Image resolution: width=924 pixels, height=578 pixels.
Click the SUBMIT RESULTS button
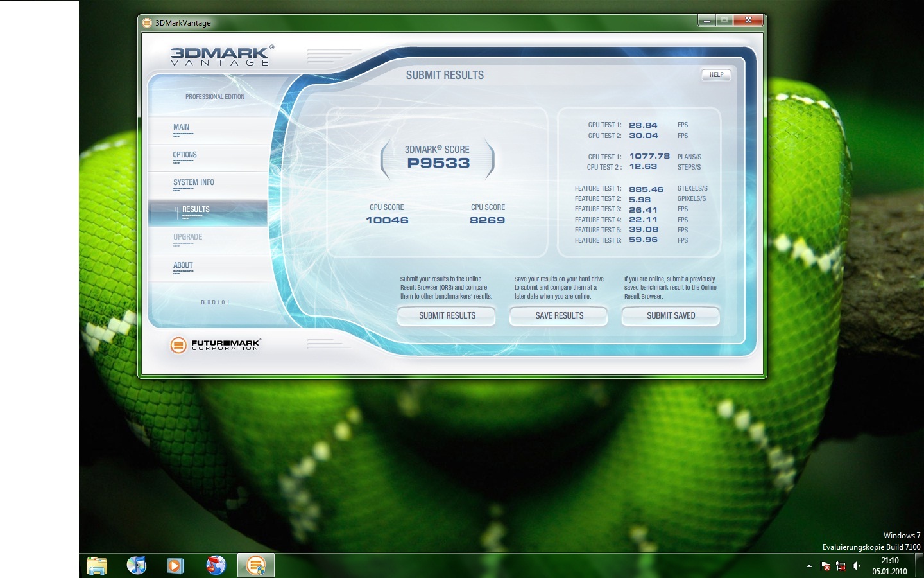pos(447,316)
